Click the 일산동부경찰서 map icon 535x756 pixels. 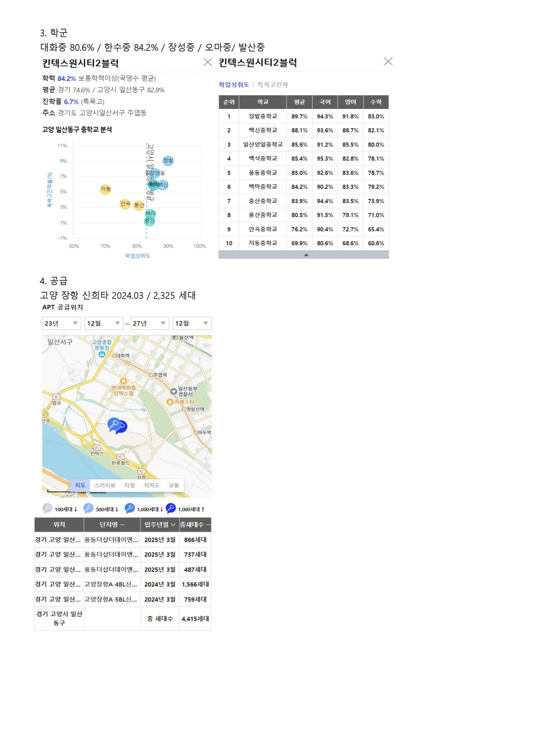[173, 391]
